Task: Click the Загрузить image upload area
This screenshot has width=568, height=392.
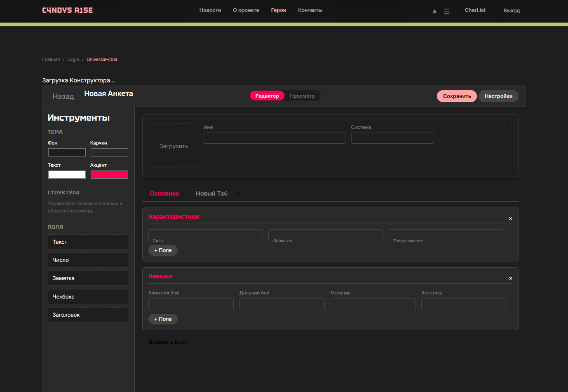Action: (x=174, y=146)
